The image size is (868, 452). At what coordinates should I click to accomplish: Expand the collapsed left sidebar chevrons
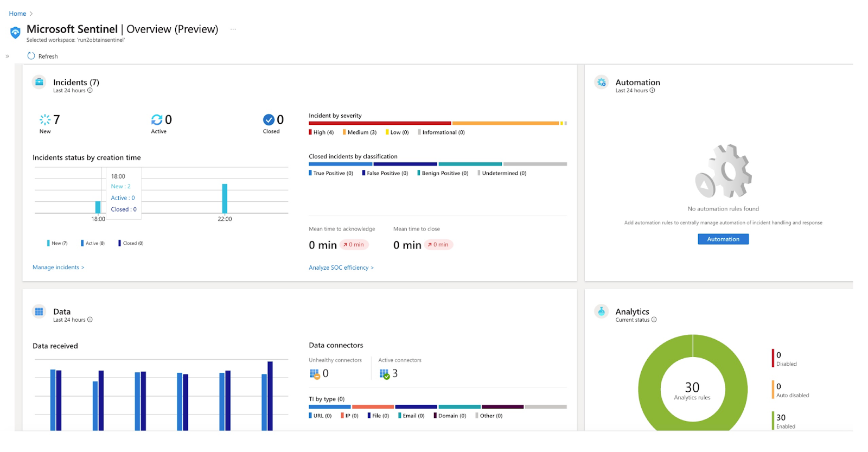7,56
